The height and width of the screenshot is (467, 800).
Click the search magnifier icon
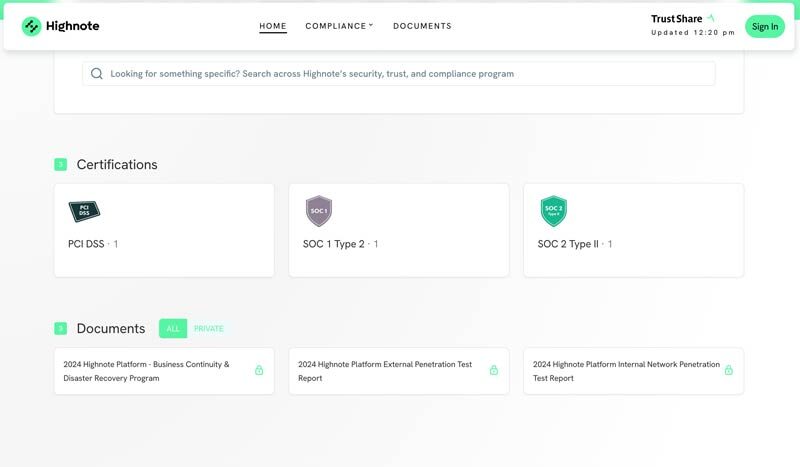96,73
